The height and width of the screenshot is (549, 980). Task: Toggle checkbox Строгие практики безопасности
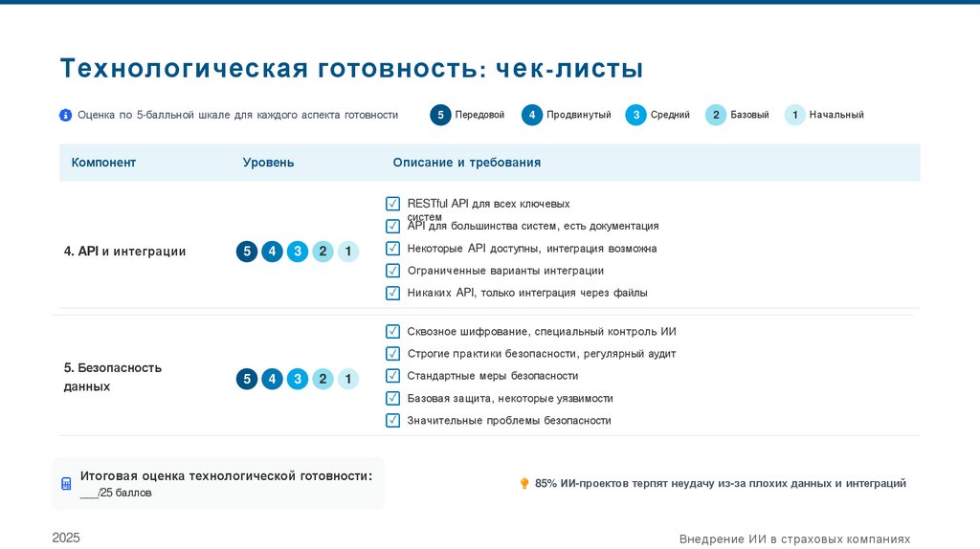click(x=392, y=354)
